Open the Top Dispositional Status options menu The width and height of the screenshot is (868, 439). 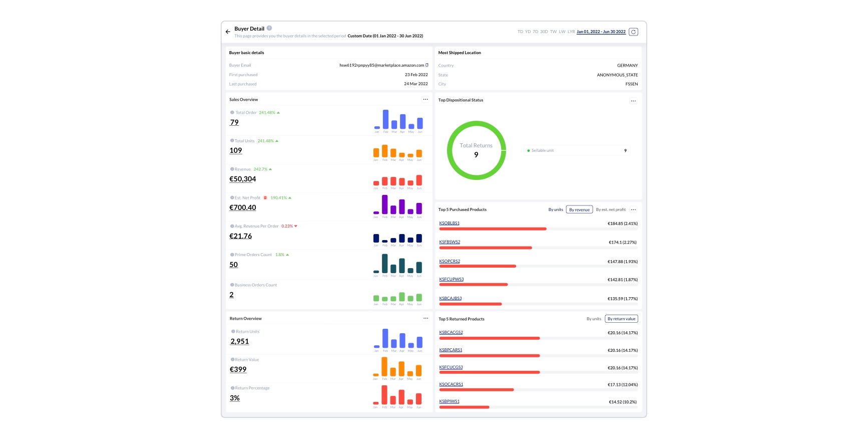coord(633,101)
